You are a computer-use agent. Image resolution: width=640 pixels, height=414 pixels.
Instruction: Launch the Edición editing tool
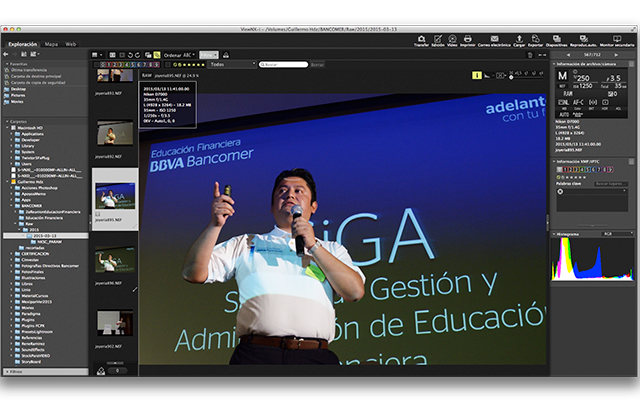click(438, 40)
